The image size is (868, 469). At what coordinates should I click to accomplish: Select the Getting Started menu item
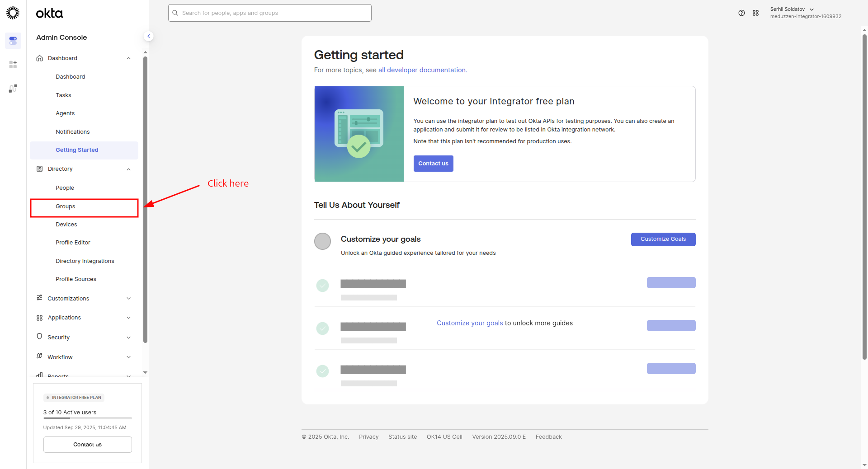click(84, 150)
